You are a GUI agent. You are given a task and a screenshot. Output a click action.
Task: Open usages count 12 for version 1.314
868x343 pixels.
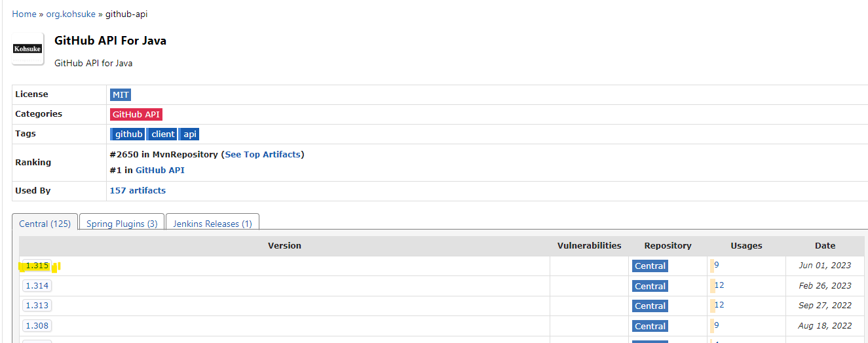tap(719, 285)
